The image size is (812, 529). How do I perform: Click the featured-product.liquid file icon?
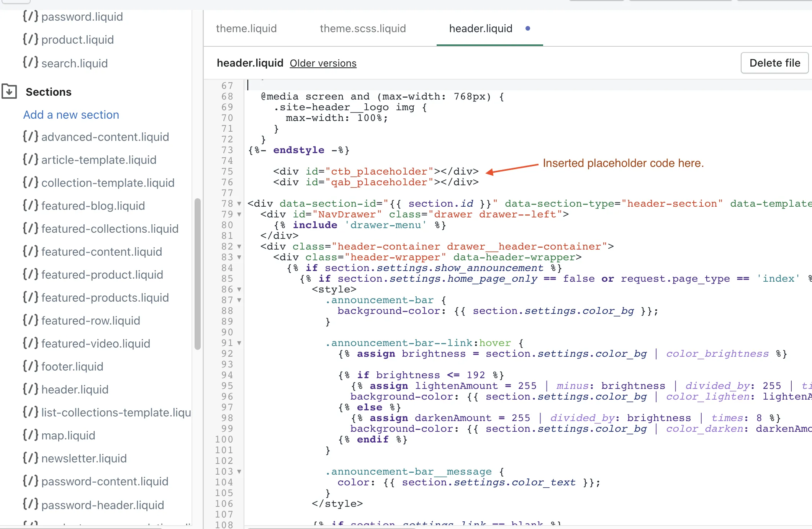[x=31, y=274]
